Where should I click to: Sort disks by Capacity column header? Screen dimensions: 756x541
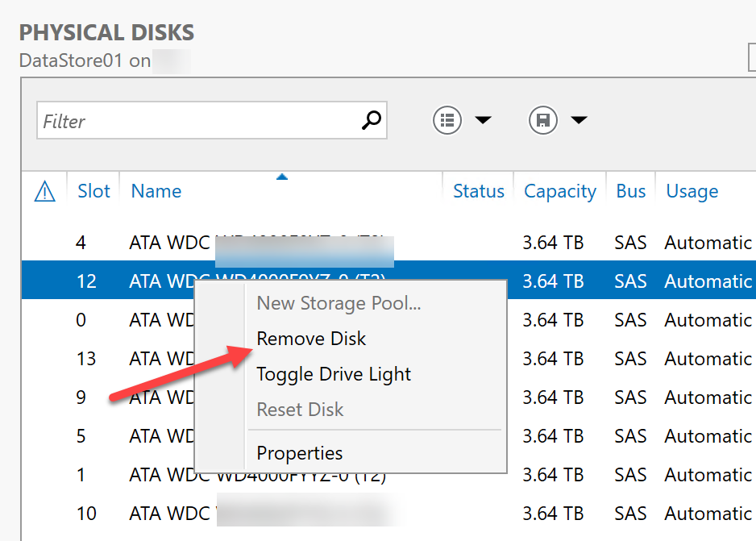click(x=559, y=192)
